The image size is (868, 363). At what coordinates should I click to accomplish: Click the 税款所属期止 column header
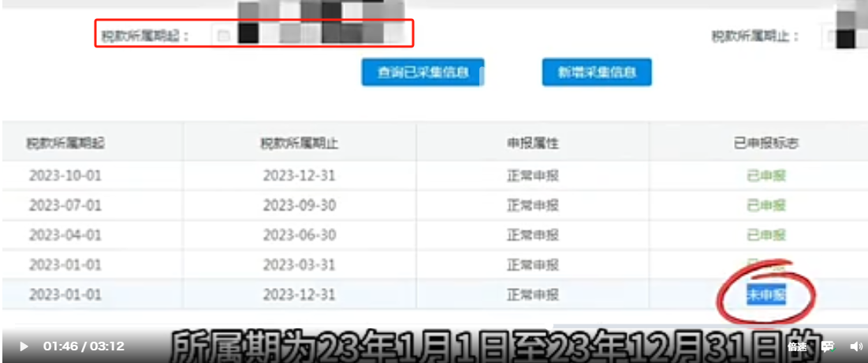click(x=300, y=144)
